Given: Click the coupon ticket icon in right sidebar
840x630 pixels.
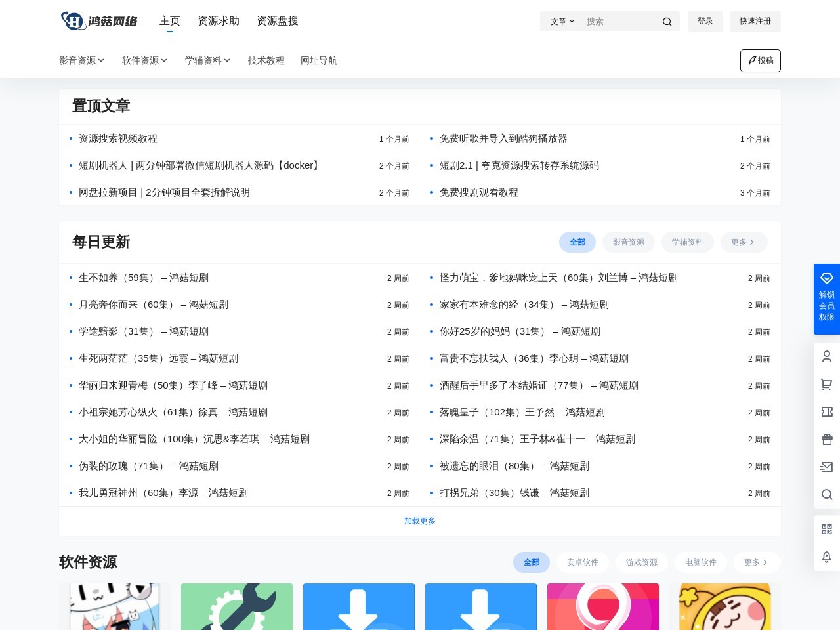Looking at the screenshot, I should pos(827,411).
